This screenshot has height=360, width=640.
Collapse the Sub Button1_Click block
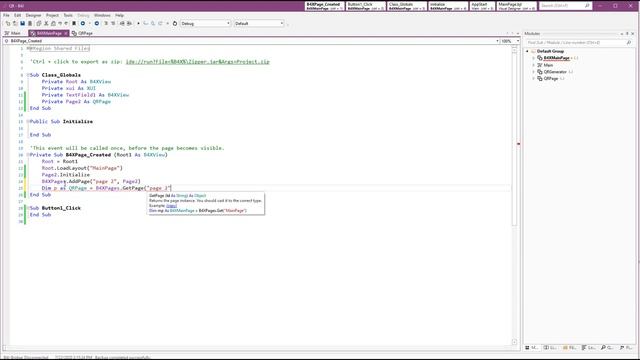(28, 208)
